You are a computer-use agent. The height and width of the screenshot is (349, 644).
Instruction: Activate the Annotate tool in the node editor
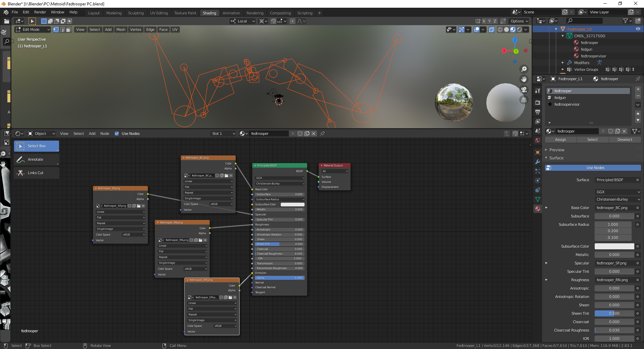click(37, 159)
